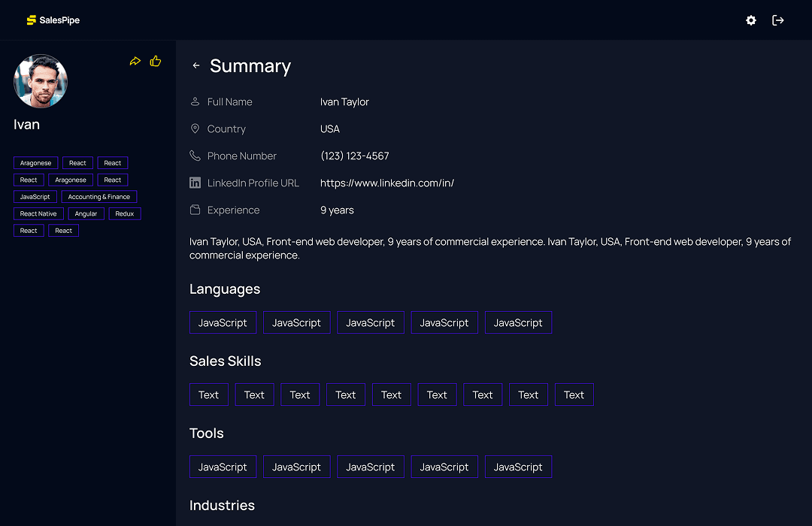812x526 pixels.
Task: Click the LinkedIn icon beside Profile URL
Action: [193, 183]
